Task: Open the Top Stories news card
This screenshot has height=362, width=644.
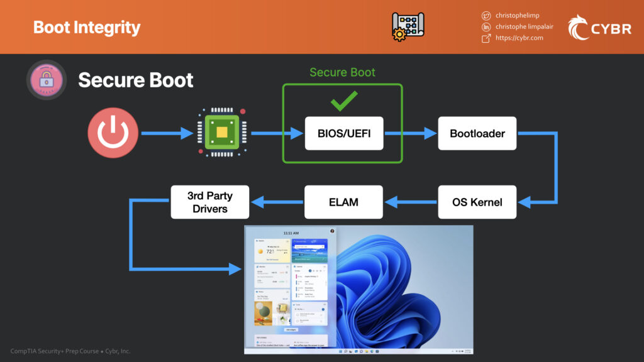Action: (x=291, y=341)
